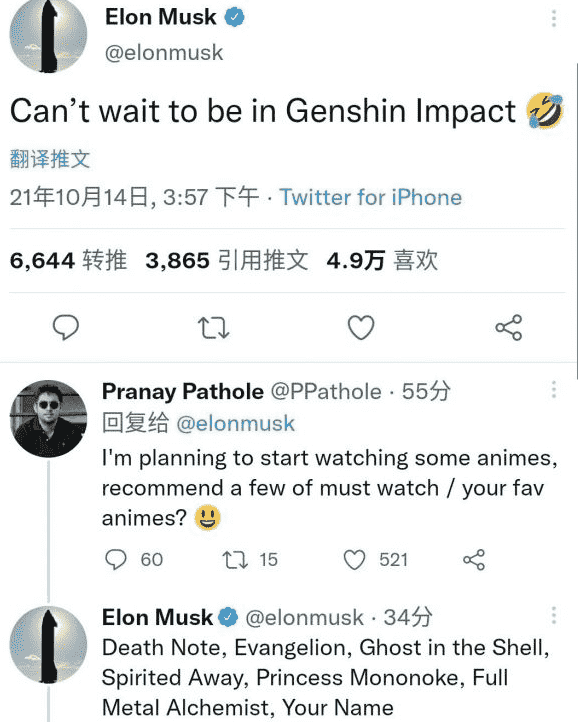View the 3,865 引用推文 quote tweets

227,260
